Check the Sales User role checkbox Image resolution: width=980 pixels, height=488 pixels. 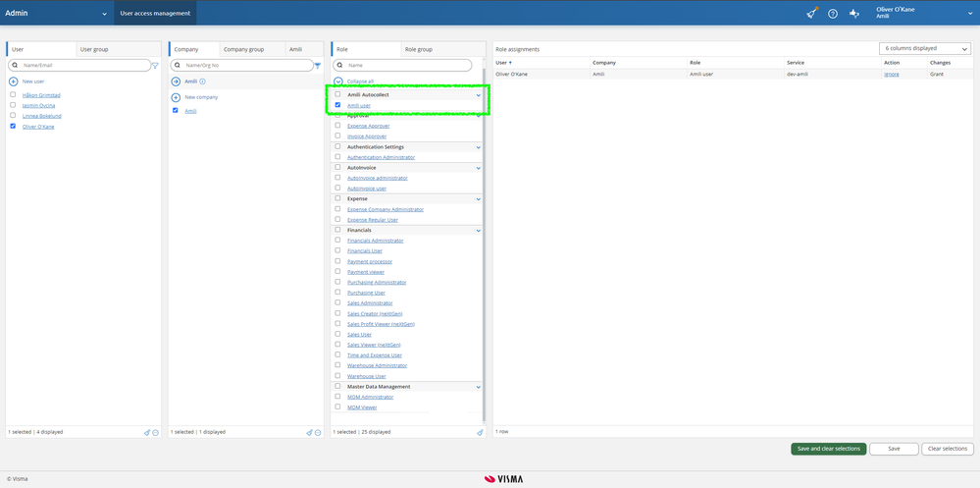point(338,334)
